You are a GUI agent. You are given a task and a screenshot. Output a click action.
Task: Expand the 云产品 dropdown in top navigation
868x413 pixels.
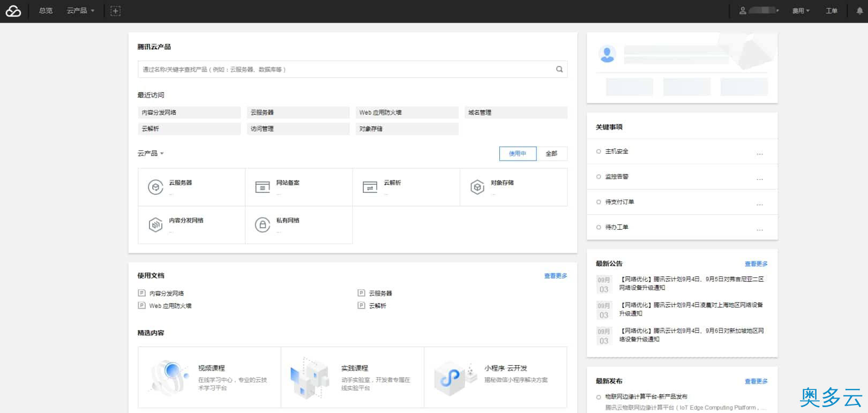80,11
